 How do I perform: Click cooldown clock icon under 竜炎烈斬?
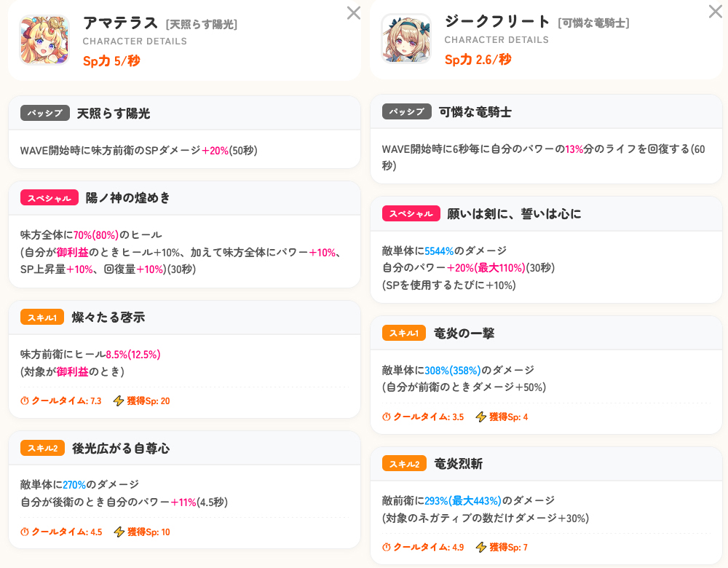point(387,547)
